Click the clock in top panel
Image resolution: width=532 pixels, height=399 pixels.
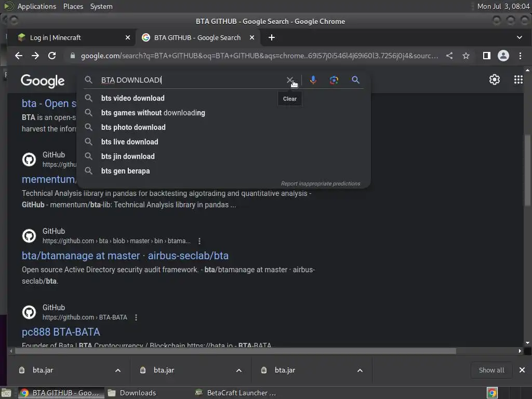point(503,6)
